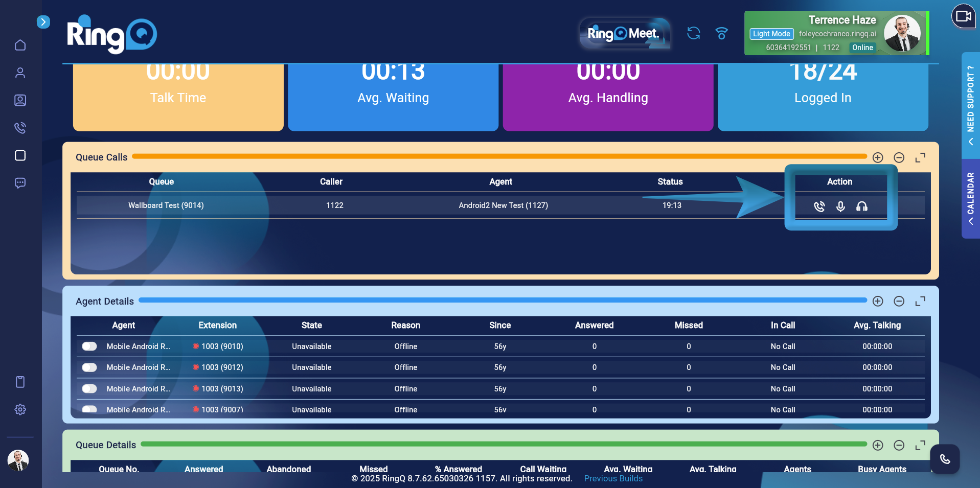This screenshot has width=980, height=488.
Task: Open the floating phone dialer button
Action: pyautogui.click(x=945, y=459)
